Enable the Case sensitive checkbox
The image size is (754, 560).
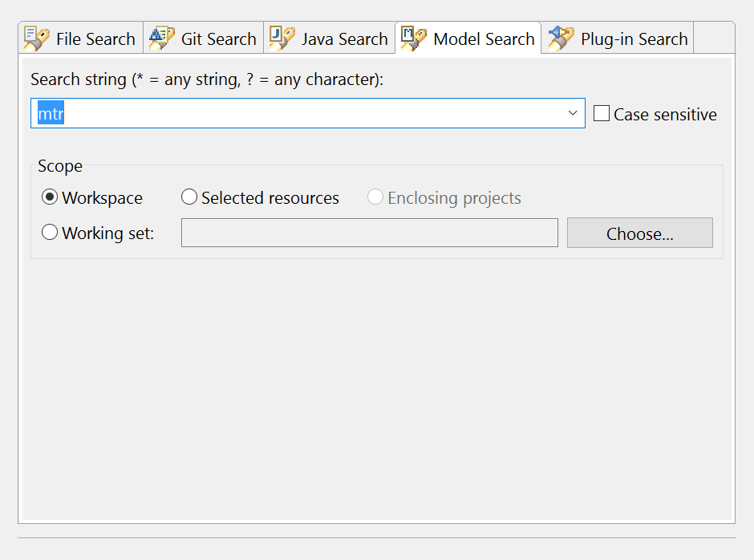point(602,114)
